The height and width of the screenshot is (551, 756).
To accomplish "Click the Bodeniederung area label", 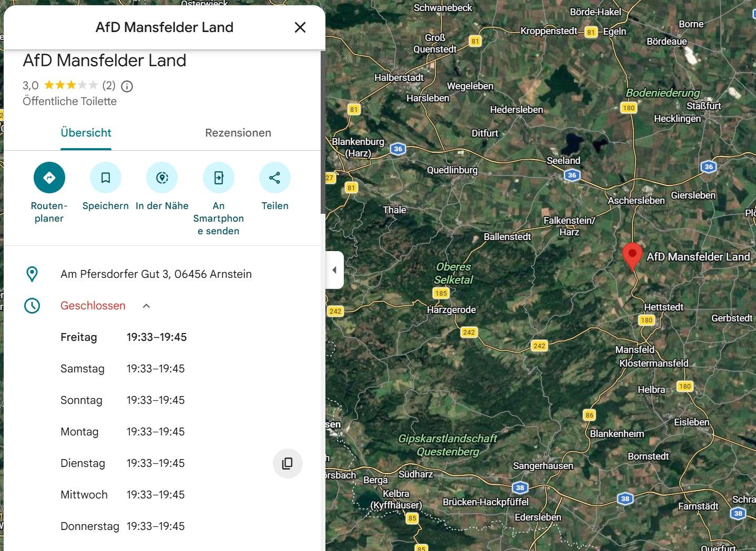I will 663,93.
